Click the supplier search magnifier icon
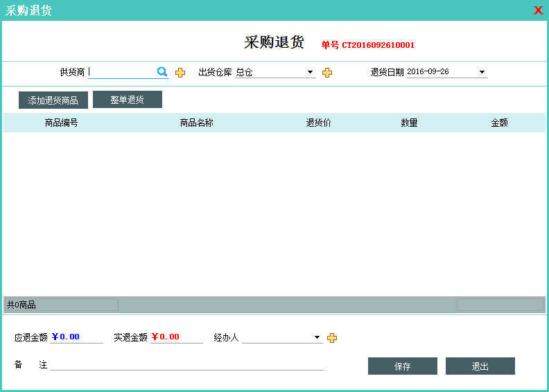 pyautogui.click(x=162, y=72)
